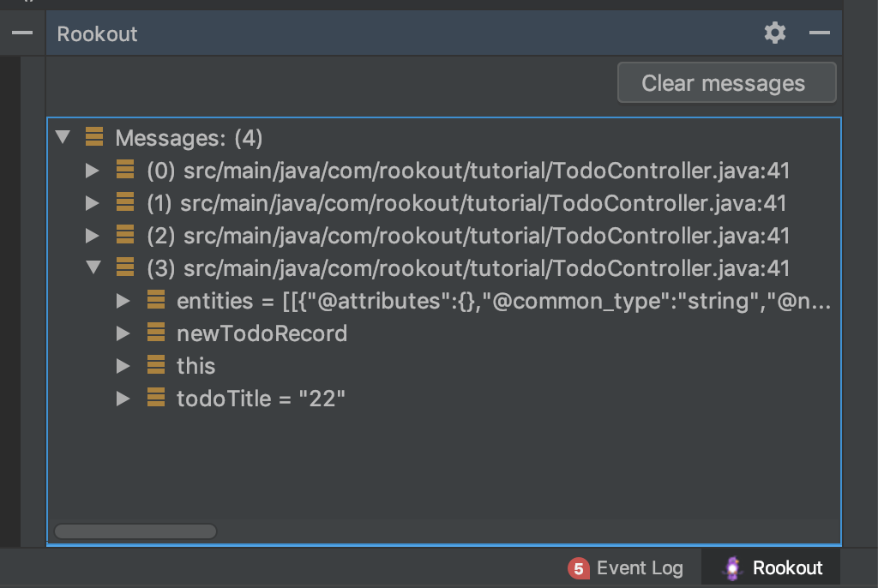Switch to the Rookout tool window tab
Viewport: 878px width, 588px height.
point(771,567)
